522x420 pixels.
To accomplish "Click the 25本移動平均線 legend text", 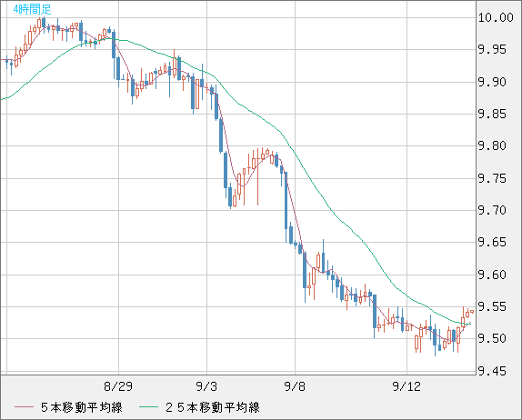I will coord(213,407).
